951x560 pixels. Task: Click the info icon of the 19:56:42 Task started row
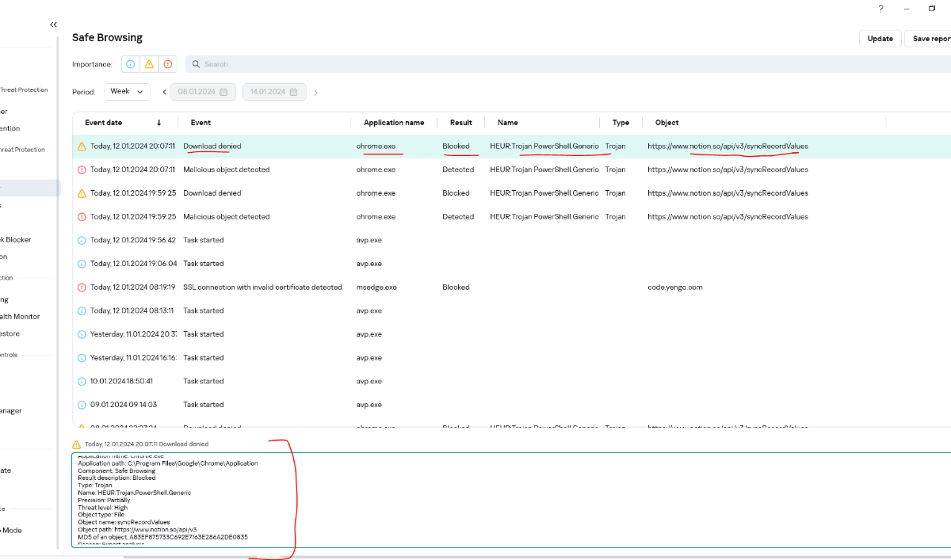click(82, 240)
